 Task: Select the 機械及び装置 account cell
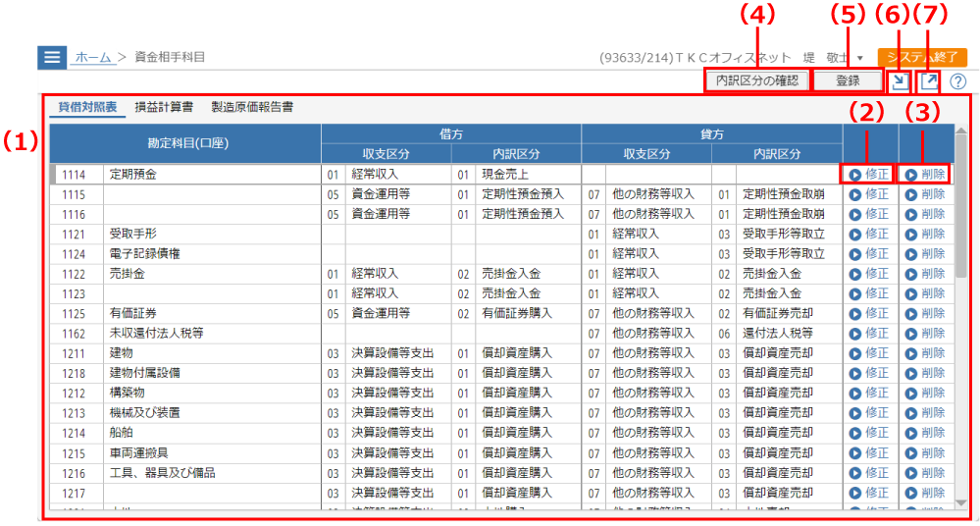coord(212,413)
